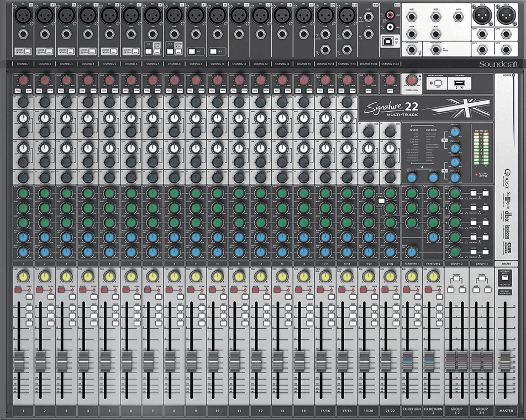The image size is (526, 420).
Task: Click the FX1 PARAM 1 knob
Action: pyautogui.click(x=455, y=132)
